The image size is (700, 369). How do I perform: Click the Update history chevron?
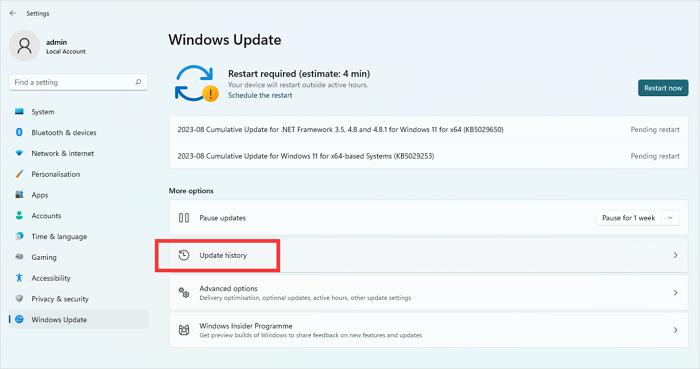pos(675,255)
